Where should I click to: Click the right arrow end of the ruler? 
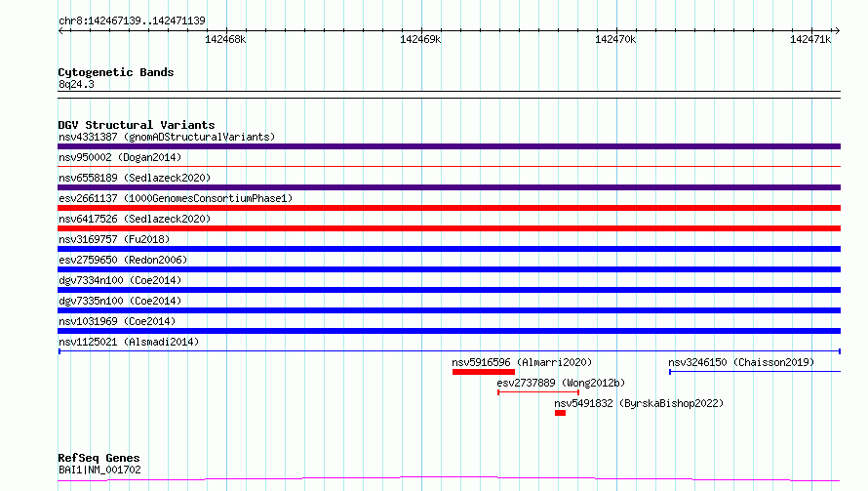click(x=838, y=31)
